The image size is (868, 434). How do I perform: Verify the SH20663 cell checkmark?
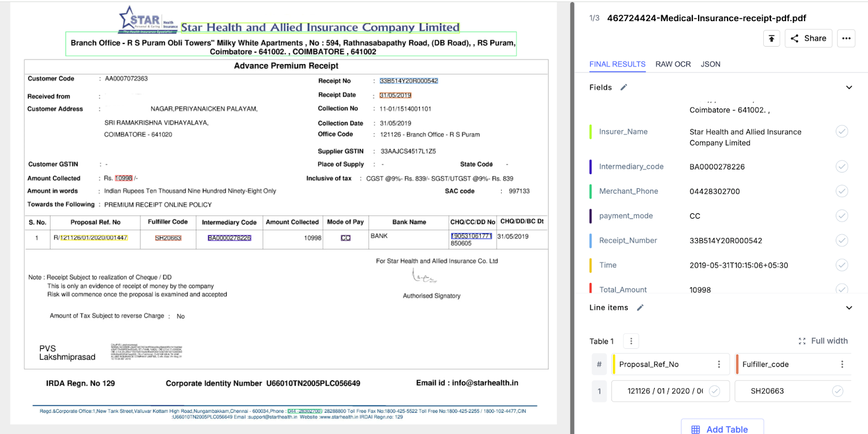point(838,391)
